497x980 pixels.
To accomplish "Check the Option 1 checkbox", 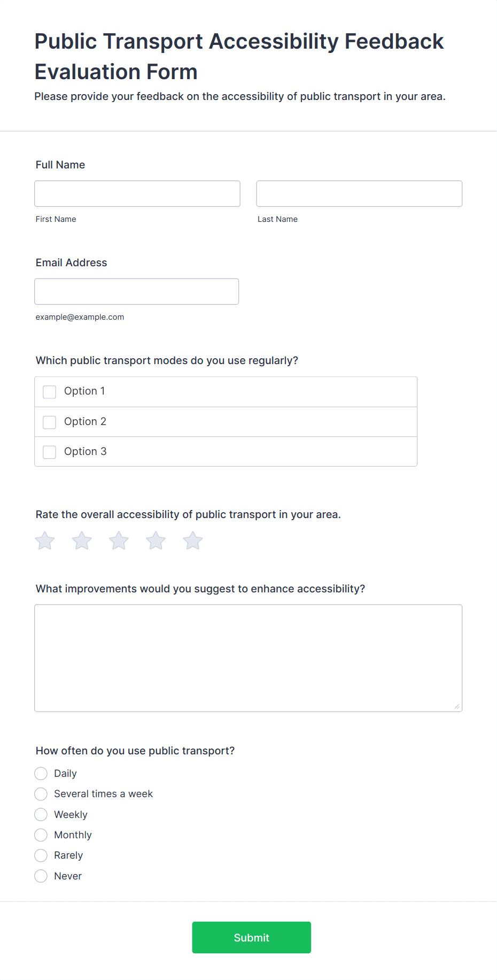I will point(50,392).
